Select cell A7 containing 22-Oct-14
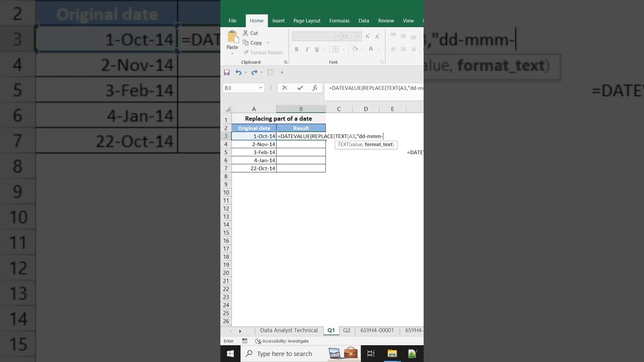Viewport: 644px width, 362px height. (254, 168)
